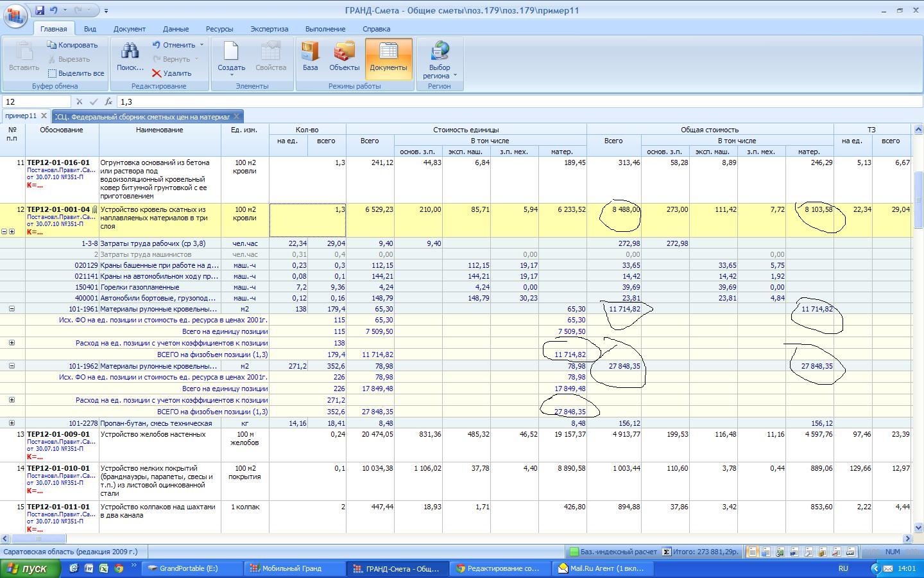Toggle the first view mode button in status bar

click(751, 552)
